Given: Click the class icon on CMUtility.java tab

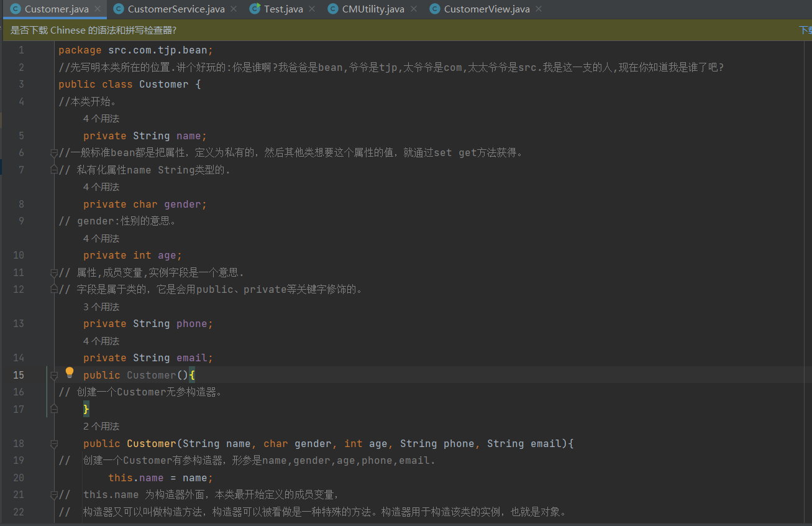Looking at the screenshot, I should pos(333,9).
